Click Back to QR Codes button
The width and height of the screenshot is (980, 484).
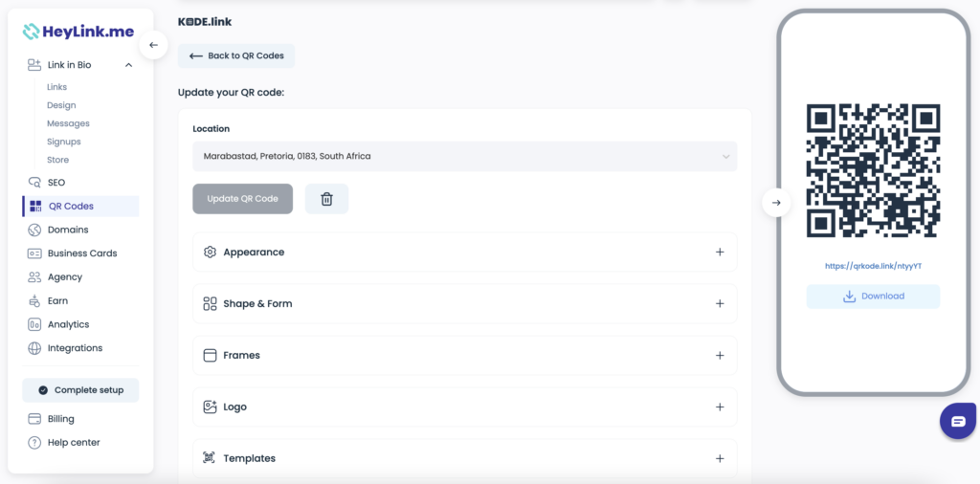tap(236, 55)
